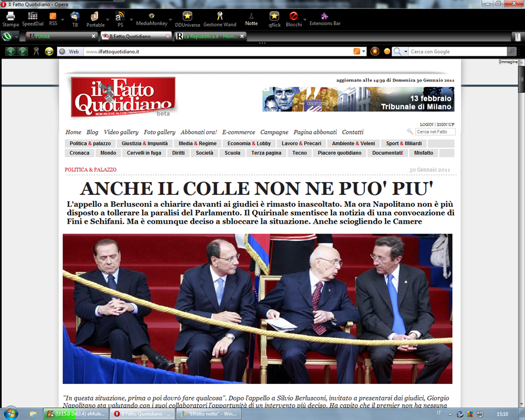Click the magnifier icon beside Cerca nel Fatto
The width and height of the screenshot is (525, 420).
410,132
